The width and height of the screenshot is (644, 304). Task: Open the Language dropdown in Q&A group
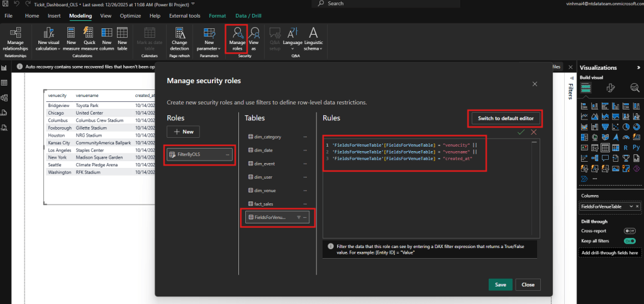[292, 40]
